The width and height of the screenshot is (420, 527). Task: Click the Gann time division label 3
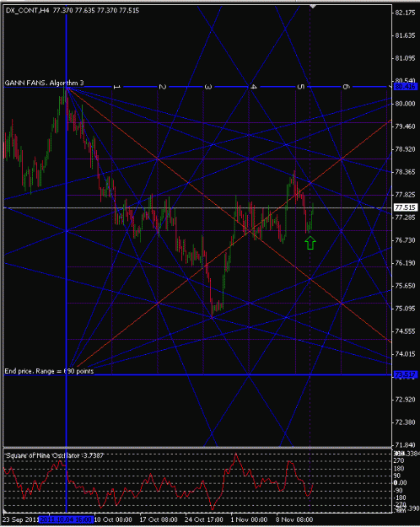[208, 87]
